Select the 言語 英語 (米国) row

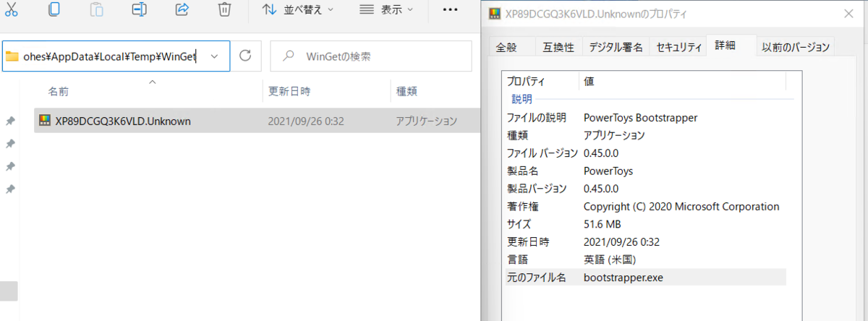pyautogui.click(x=645, y=260)
